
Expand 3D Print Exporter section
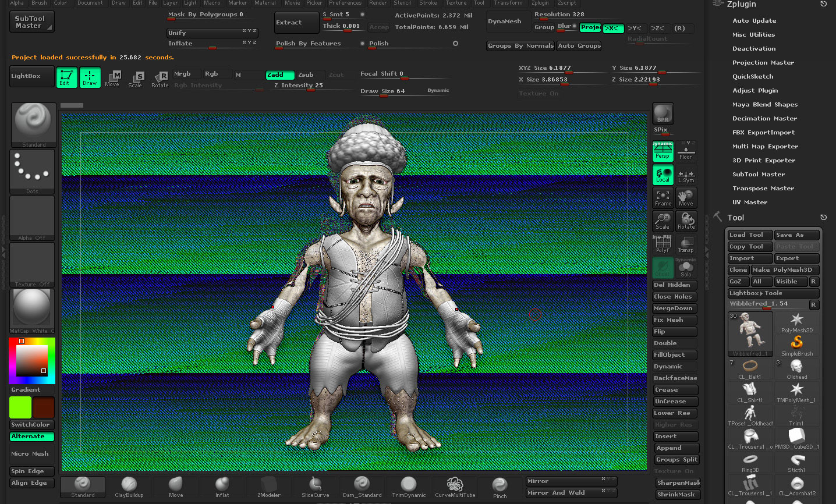(764, 161)
